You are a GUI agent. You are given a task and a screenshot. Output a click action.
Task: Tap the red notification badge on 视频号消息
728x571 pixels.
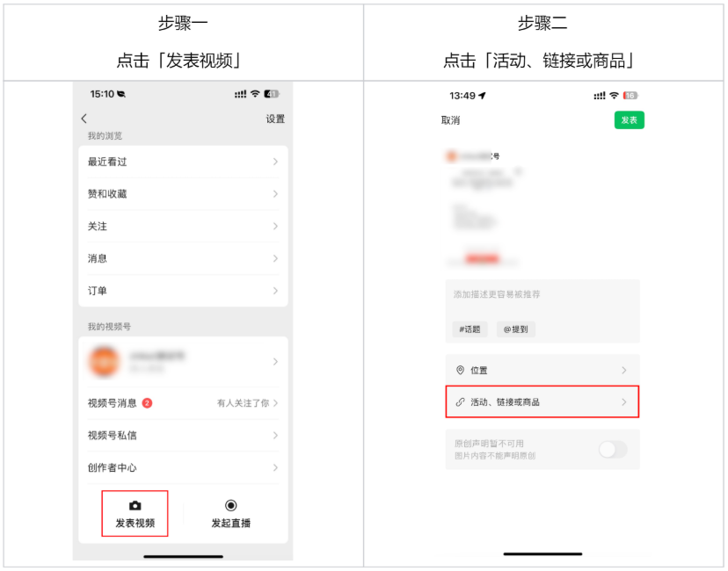click(x=147, y=403)
